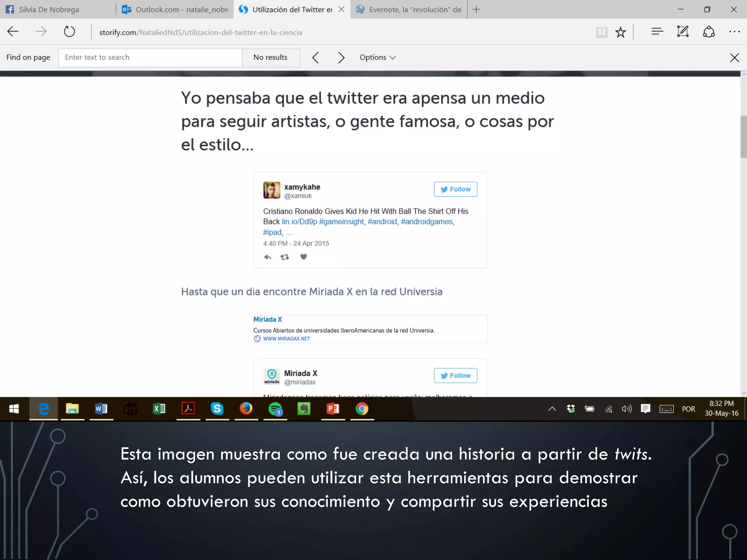Viewport: 747px width, 560px height.
Task: Open the xamykahe username link
Action: (302, 187)
